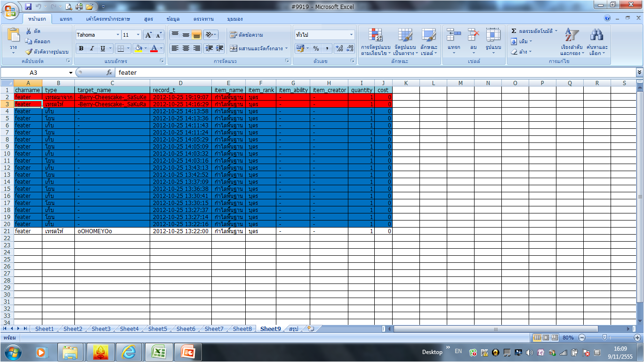Click the zoom slider handle
Image resolution: width=644 pixels, height=362 pixels.
point(604,338)
